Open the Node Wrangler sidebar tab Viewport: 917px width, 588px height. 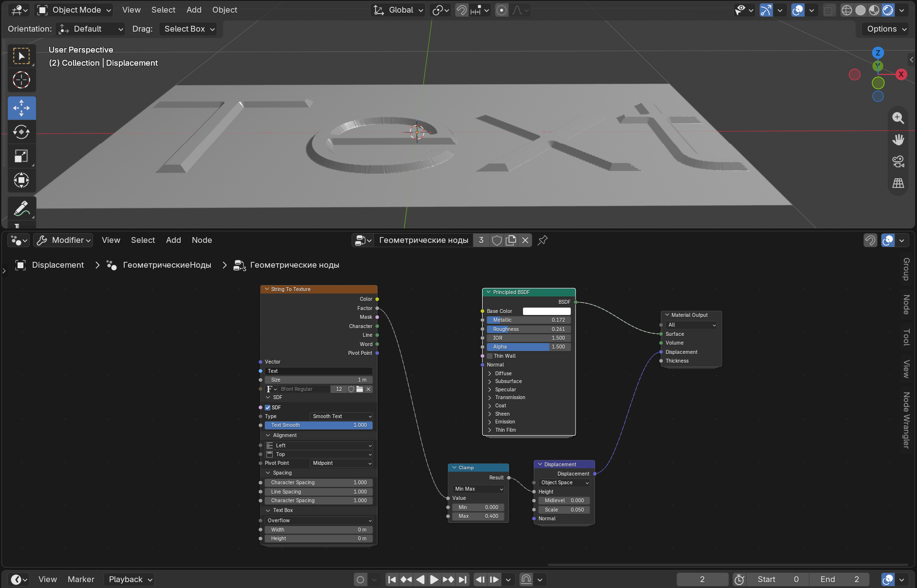pos(906,420)
